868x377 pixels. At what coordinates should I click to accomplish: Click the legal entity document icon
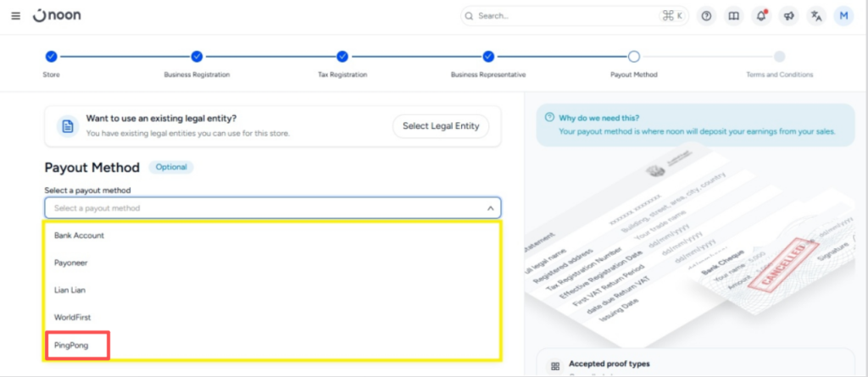pyautogui.click(x=68, y=127)
